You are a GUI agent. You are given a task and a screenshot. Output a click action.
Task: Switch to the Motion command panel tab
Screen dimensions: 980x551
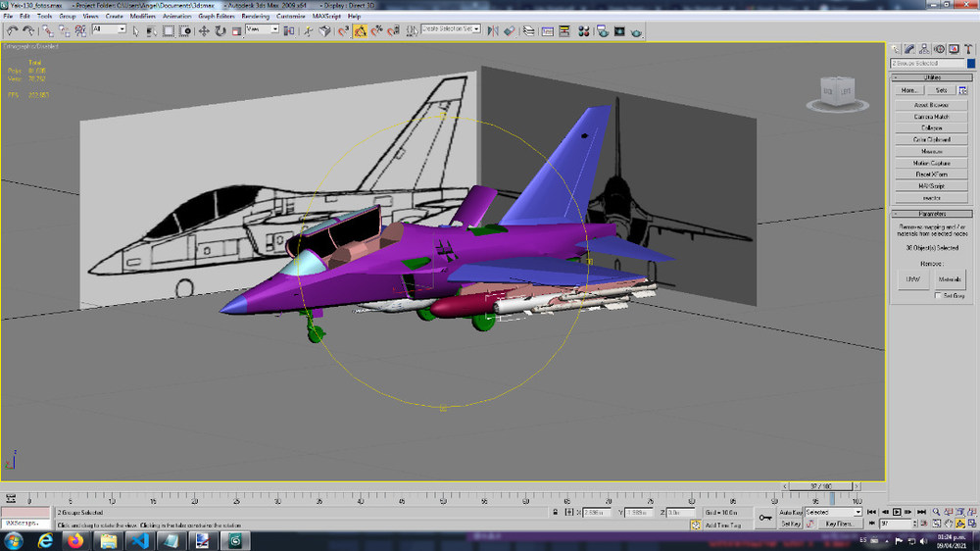[939, 49]
